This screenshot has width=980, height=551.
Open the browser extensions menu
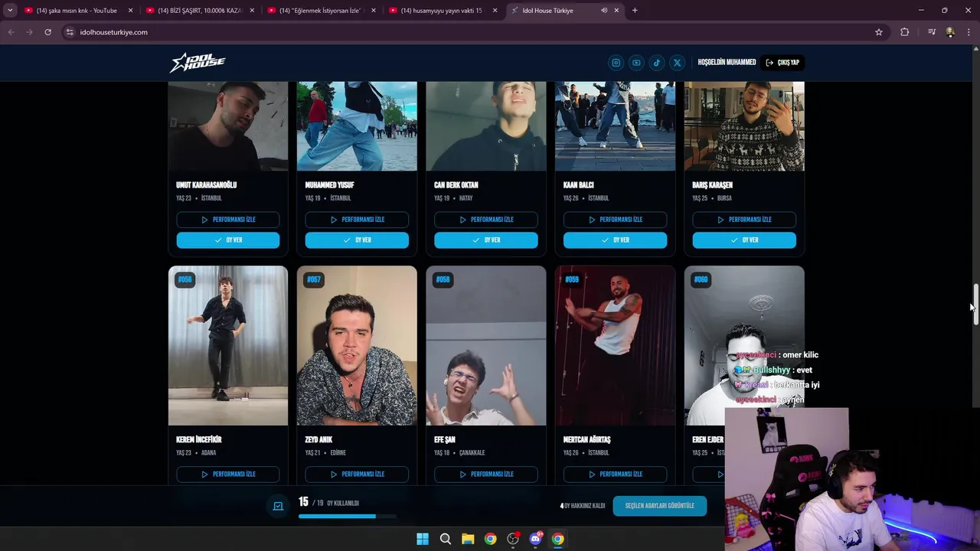coord(905,32)
